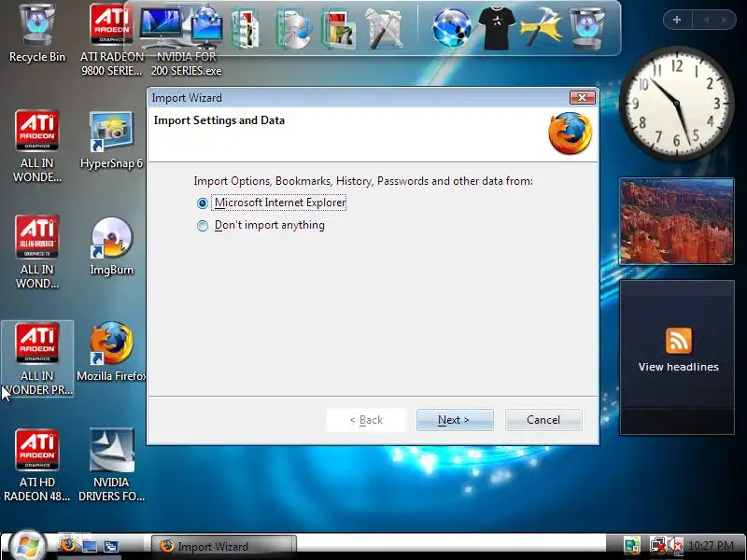The width and height of the screenshot is (747, 560).
Task: Select the NVIDIA DRIVERS FO... icon
Action: coord(111,465)
